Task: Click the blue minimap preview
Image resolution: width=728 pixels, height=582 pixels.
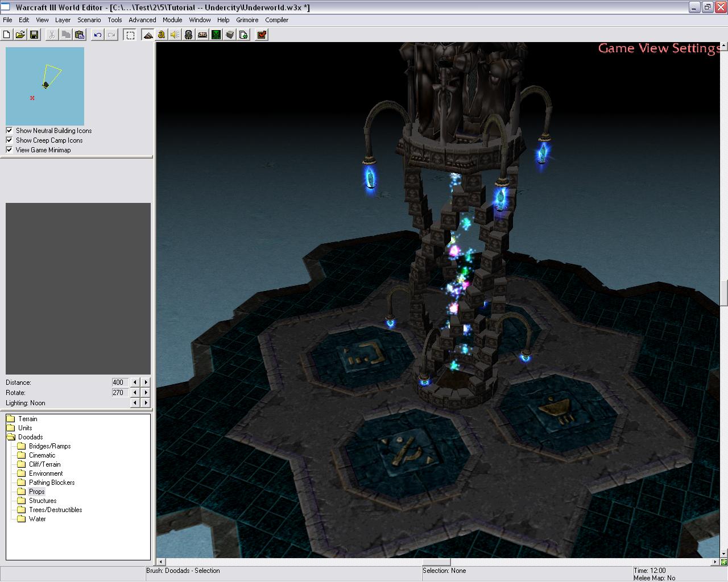Action: click(45, 86)
